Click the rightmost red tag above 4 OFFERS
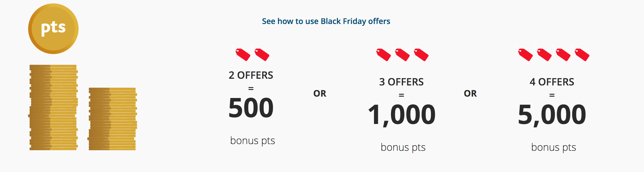 click(x=580, y=53)
